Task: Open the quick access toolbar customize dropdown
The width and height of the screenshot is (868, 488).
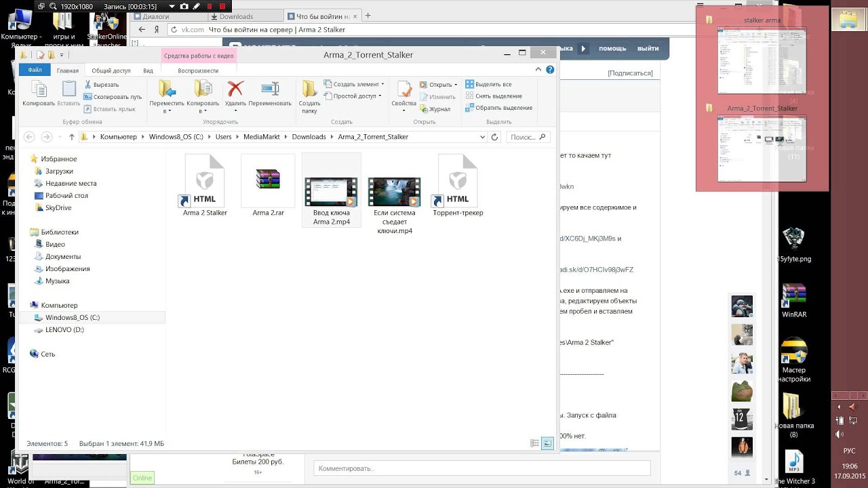Action: [x=62, y=55]
